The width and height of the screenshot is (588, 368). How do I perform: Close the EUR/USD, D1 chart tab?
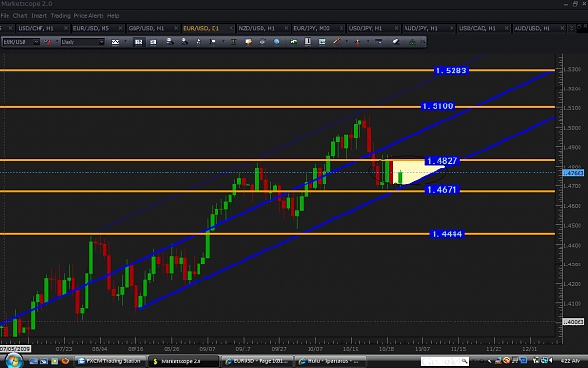(231, 28)
